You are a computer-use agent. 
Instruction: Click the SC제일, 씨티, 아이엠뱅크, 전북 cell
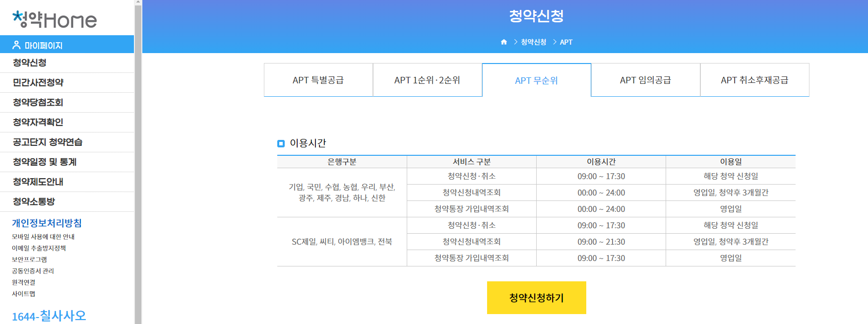(342, 242)
